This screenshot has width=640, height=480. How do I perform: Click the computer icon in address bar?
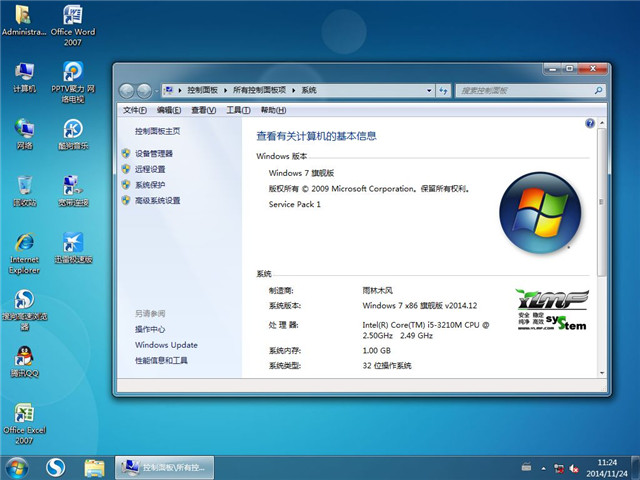(169, 90)
